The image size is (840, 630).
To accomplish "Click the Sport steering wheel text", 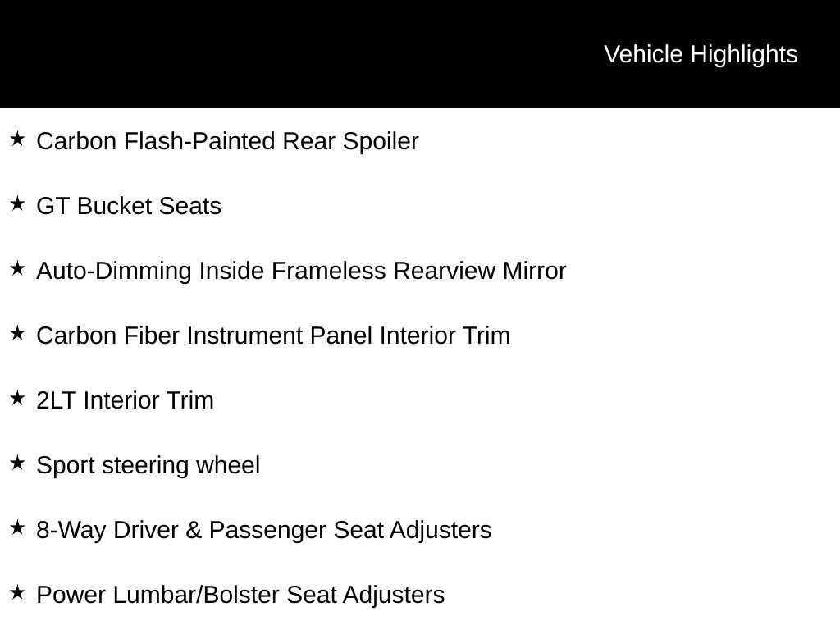I will click(x=148, y=465).
